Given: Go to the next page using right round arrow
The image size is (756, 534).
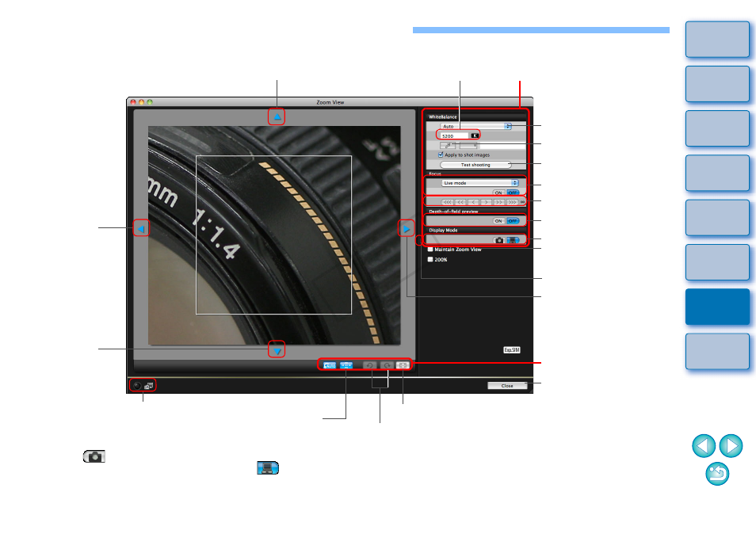Looking at the screenshot, I should pyautogui.click(x=731, y=446).
